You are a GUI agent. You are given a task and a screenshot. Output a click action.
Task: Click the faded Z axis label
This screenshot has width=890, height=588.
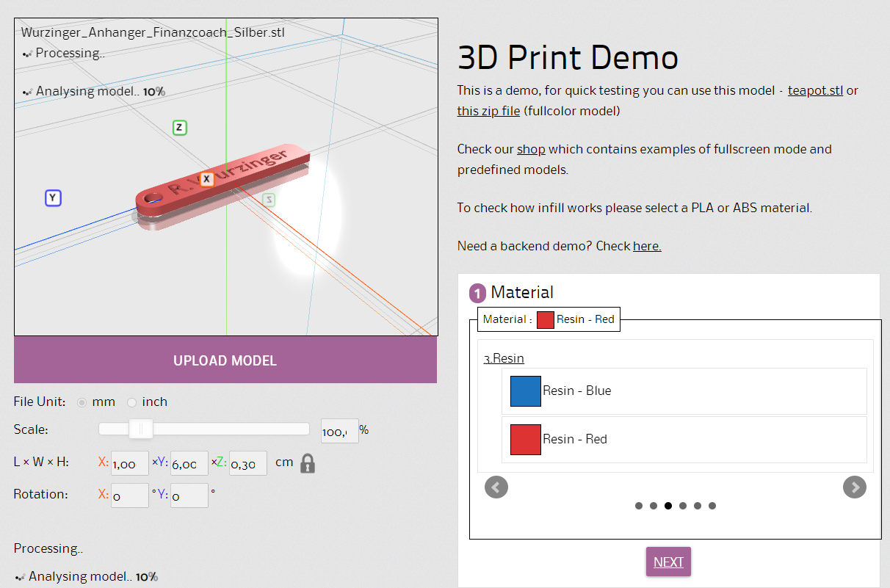pos(269,200)
